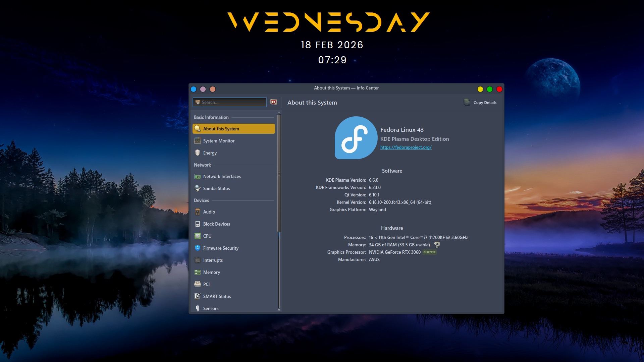Open Samba Status using its sidebar icon
Viewport: 644px width, 362px height.
click(x=198, y=188)
